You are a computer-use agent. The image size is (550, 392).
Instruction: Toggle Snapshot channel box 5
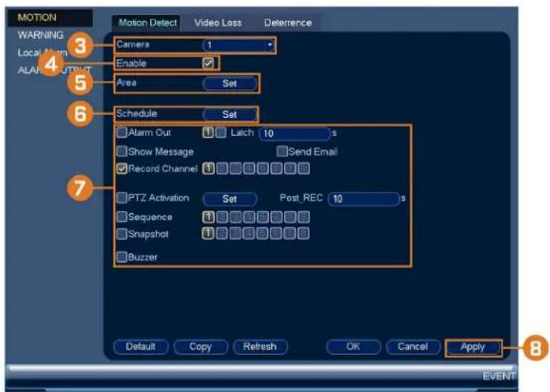click(x=262, y=233)
